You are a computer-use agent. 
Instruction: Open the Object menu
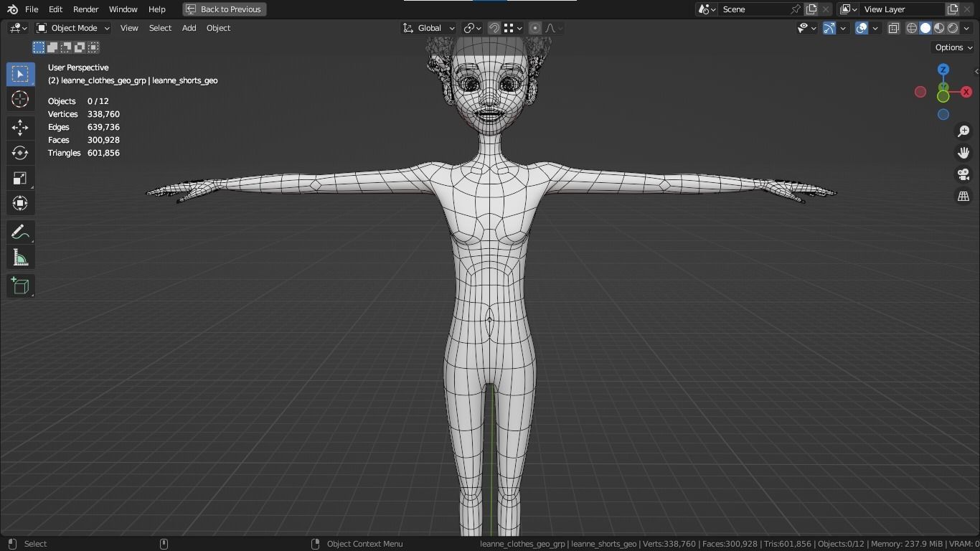(x=218, y=28)
